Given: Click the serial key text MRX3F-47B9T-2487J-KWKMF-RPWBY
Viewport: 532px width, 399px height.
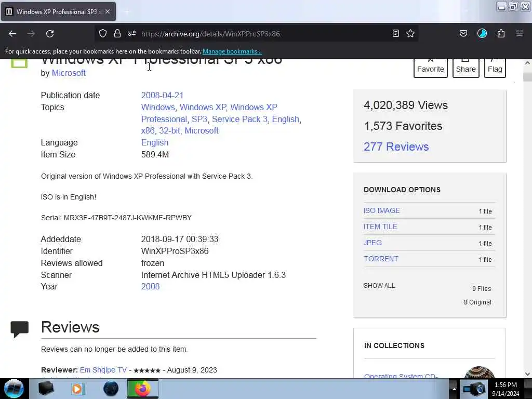Looking at the screenshot, I should tap(128, 218).
